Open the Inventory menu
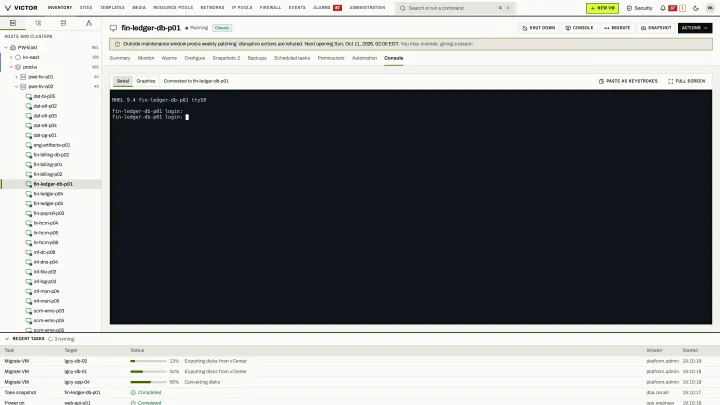The image size is (720, 405). 60,8
